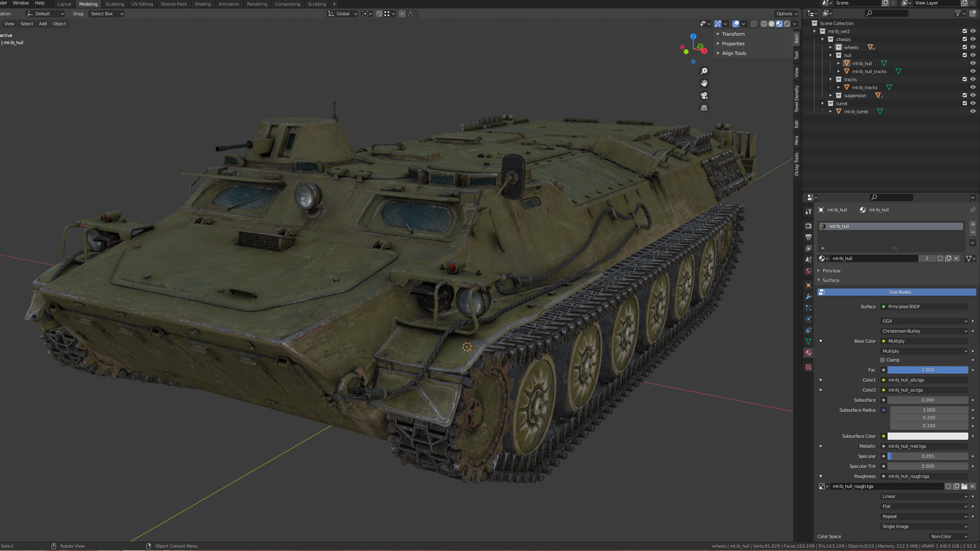Image resolution: width=980 pixels, height=551 pixels.
Task: Uncheck the wheels collection checkbox
Action: (964, 47)
